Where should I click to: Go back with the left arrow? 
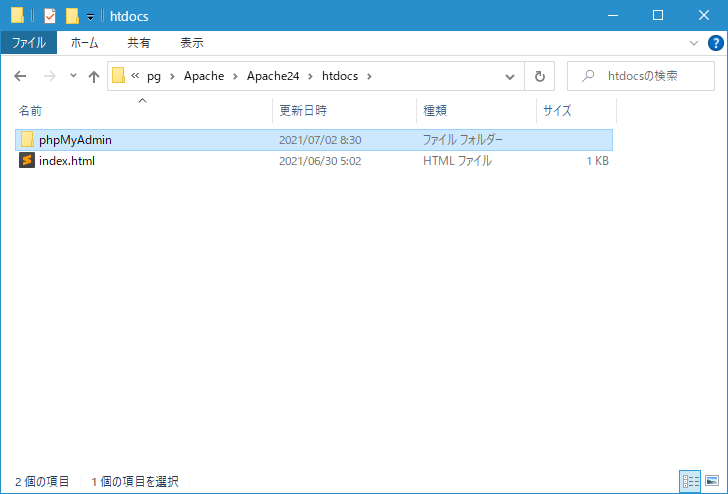(x=20, y=76)
